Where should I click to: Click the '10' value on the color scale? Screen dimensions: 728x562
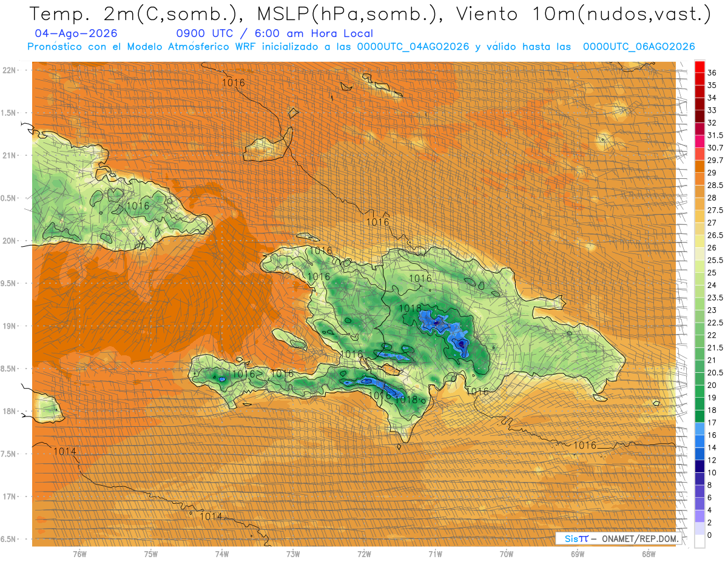click(712, 472)
